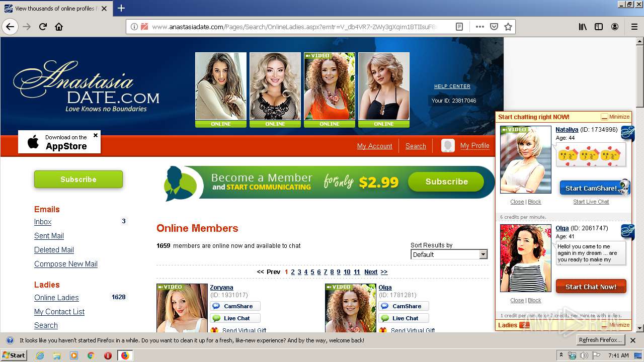Open the My Profile menu link

475,145
